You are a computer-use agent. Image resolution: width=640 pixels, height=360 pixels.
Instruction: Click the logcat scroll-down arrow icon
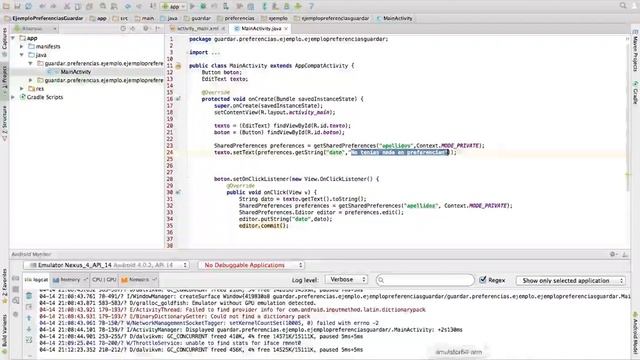coord(29,329)
